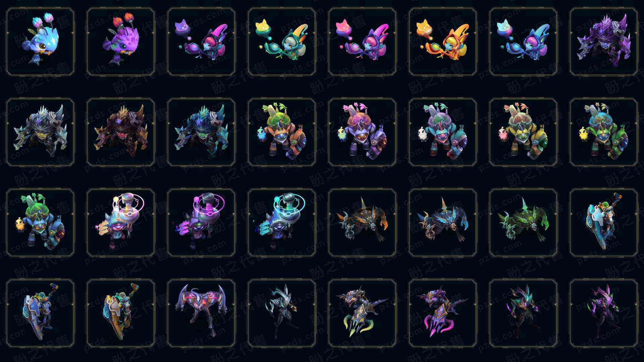Image resolution: width=644 pixels, height=362 pixels.
Task: Pick the gold shield hammer warrior
Action: (121, 313)
